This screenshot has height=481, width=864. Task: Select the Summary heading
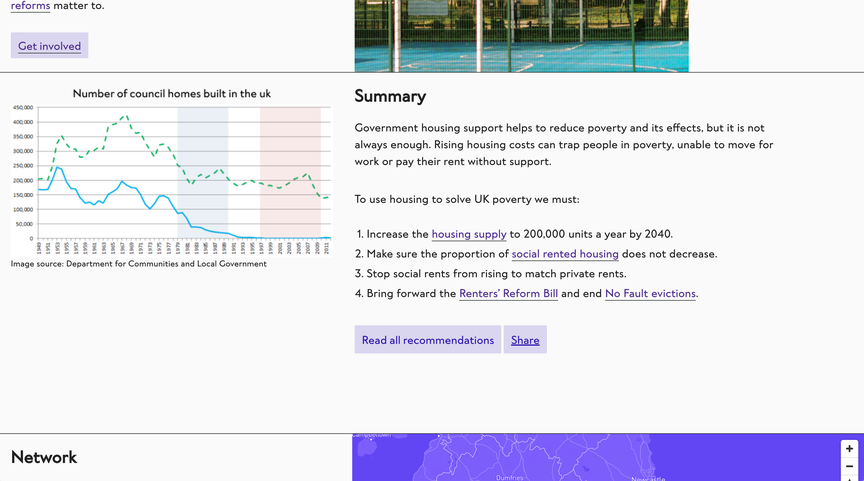390,96
